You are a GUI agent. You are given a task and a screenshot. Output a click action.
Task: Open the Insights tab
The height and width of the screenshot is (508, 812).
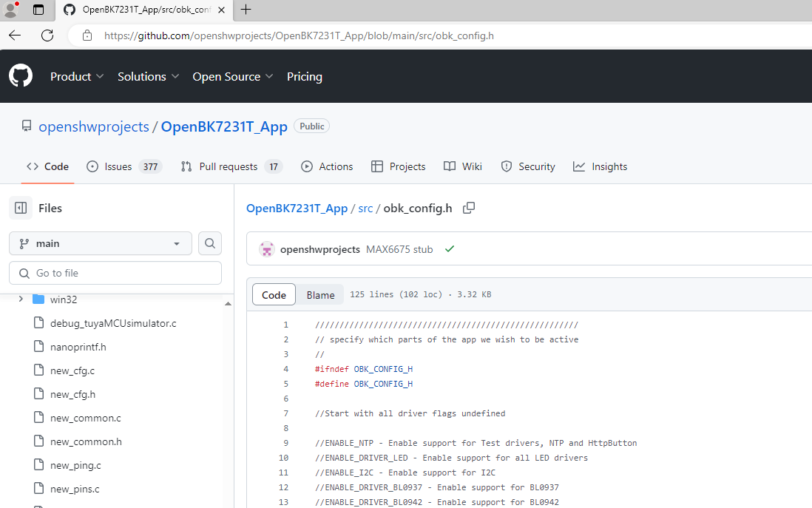(600, 166)
